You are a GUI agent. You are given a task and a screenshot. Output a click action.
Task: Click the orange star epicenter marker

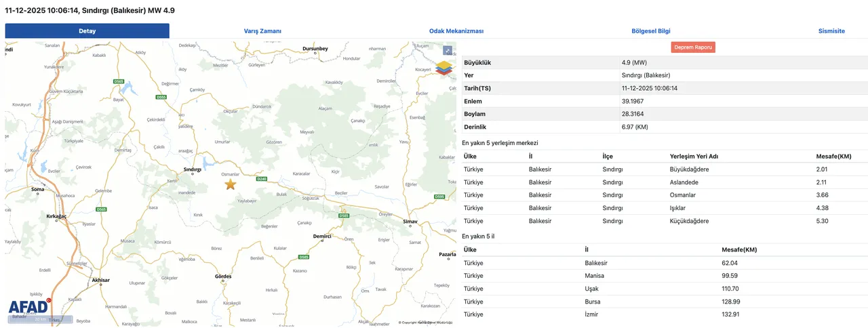tap(231, 184)
